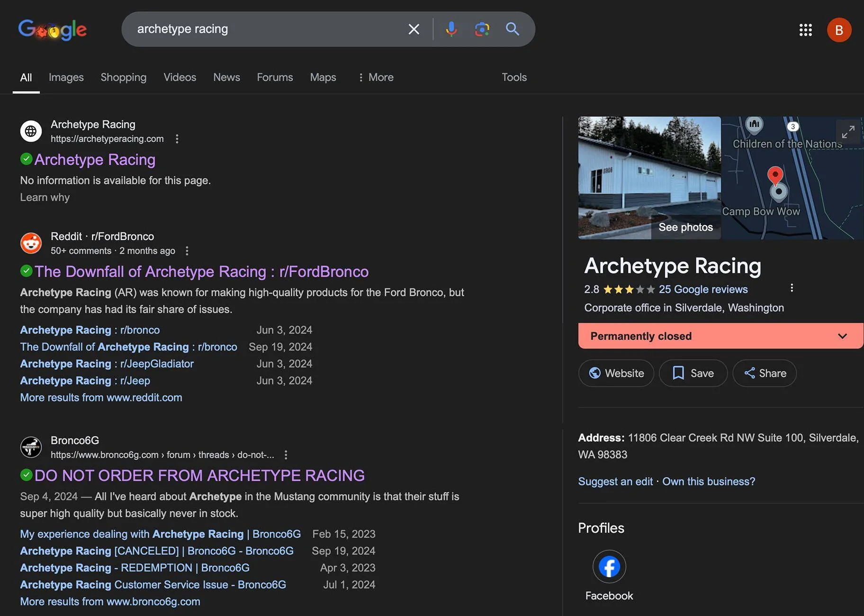The height and width of the screenshot is (616, 864).
Task: Open Archetype Racing : r/Jeep sublink
Action: pos(85,380)
